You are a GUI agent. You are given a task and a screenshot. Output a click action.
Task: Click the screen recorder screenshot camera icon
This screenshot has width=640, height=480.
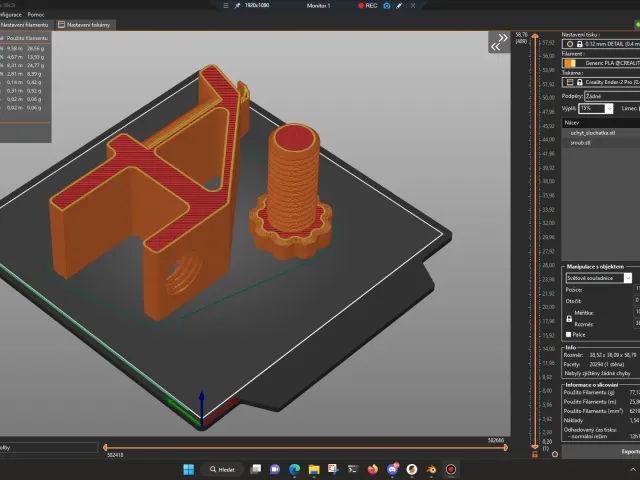click(x=387, y=6)
